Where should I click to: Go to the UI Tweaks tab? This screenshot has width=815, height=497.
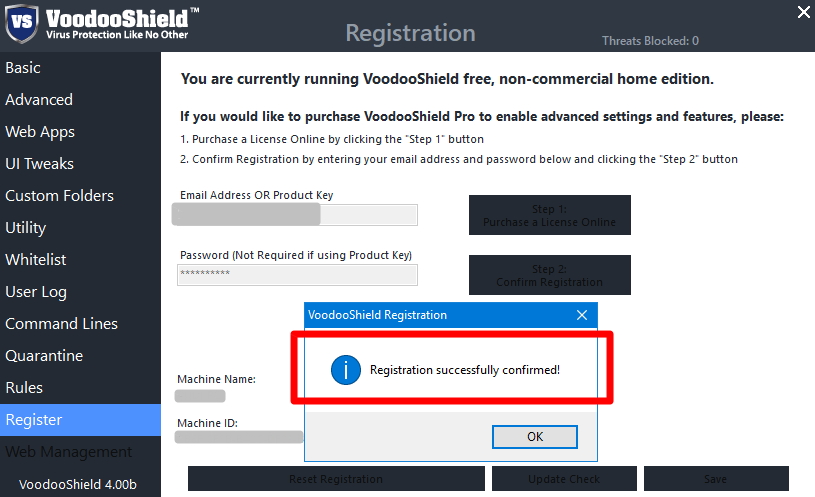pyautogui.click(x=40, y=164)
